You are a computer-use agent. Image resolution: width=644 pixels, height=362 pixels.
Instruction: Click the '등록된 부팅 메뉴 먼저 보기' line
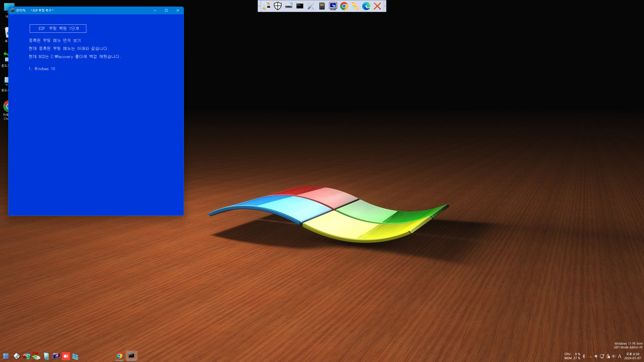[55, 40]
